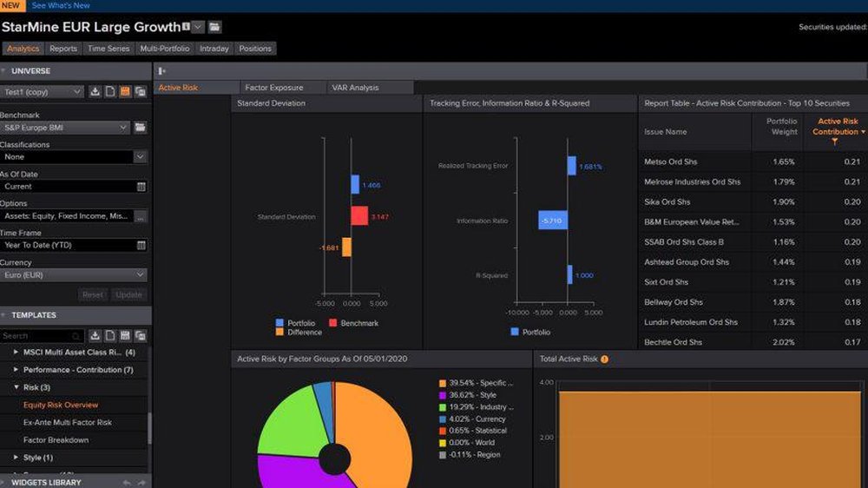Click the Metso Ord Shs row

click(x=753, y=162)
